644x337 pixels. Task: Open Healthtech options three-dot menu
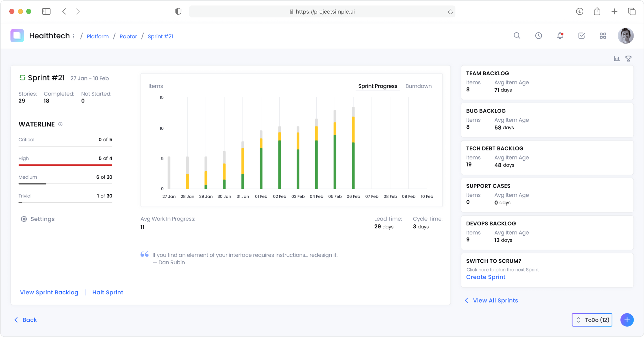tap(74, 36)
